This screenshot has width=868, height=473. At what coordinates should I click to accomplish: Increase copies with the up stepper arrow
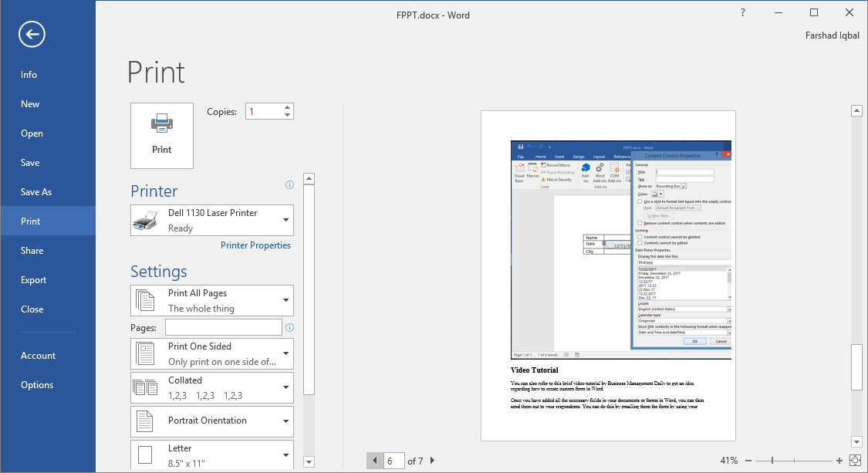coord(287,106)
